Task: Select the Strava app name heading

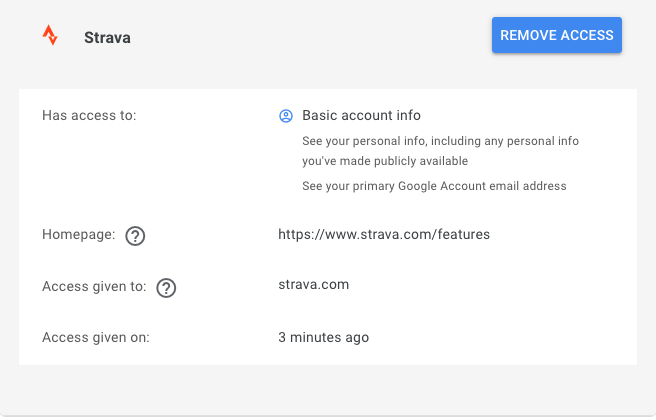Action: [107, 38]
